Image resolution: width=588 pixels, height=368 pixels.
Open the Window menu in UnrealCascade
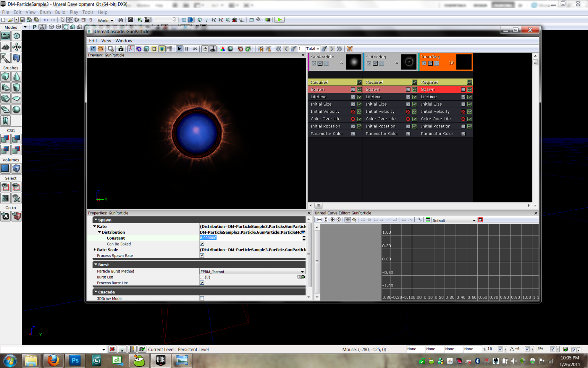pyautogui.click(x=124, y=41)
